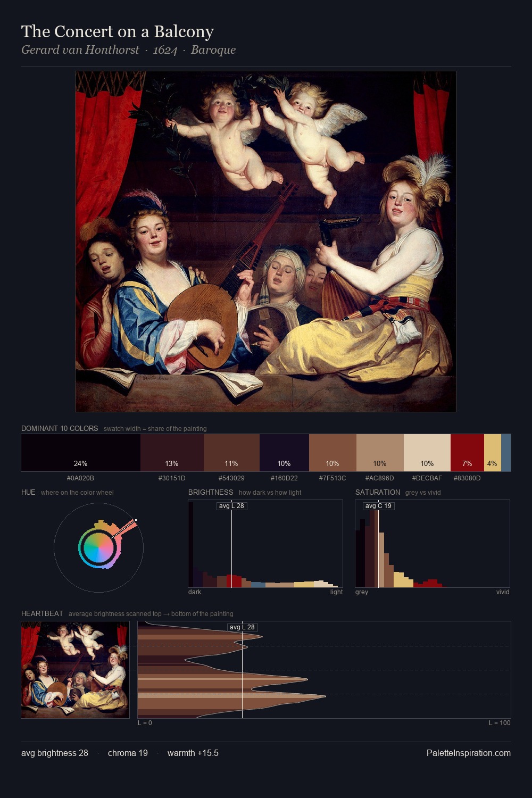Click the avg L 28 label in Heartbeat chart
The width and height of the screenshot is (532, 798).
[x=243, y=627]
